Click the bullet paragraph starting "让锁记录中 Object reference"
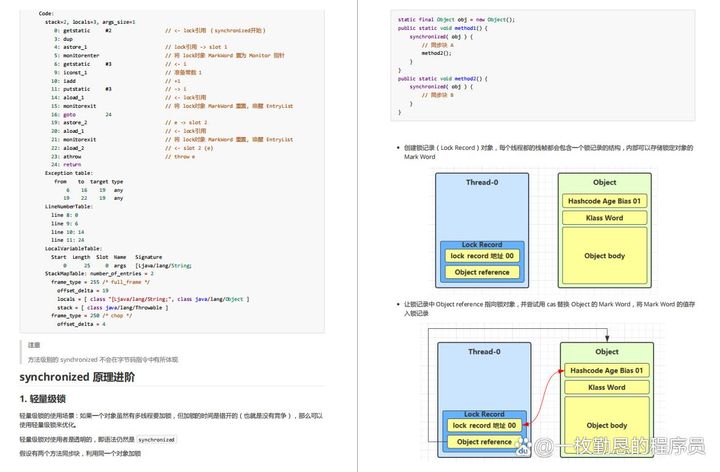The width and height of the screenshot is (720, 472). click(x=549, y=309)
